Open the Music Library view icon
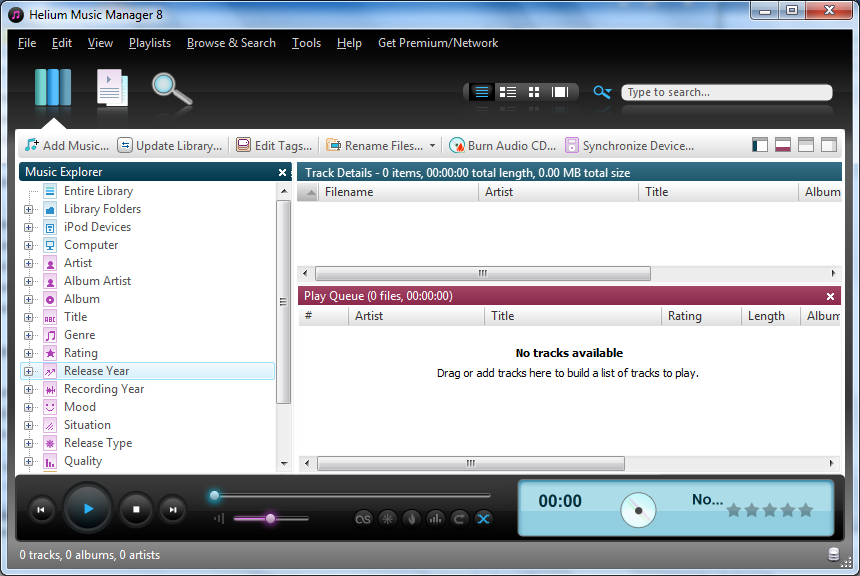The width and height of the screenshot is (860, 576). 53,87
